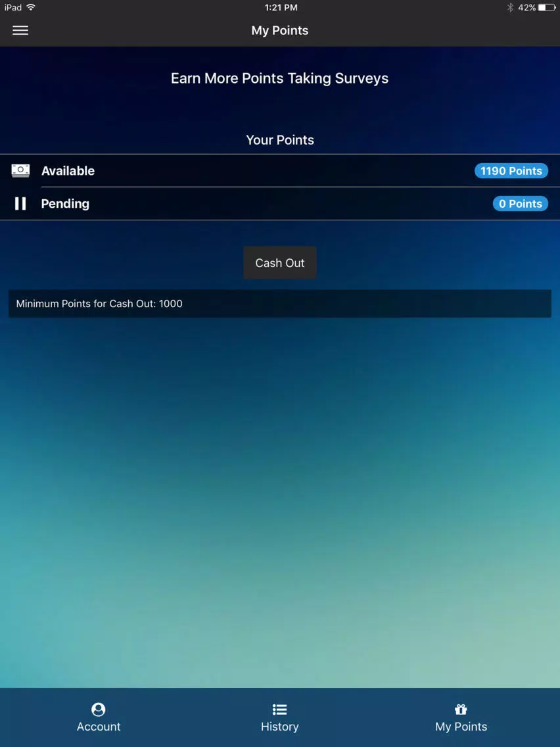Click the Bluetooth status icon
The width and height of the screenshot is (560, 747).
point(510,7)
